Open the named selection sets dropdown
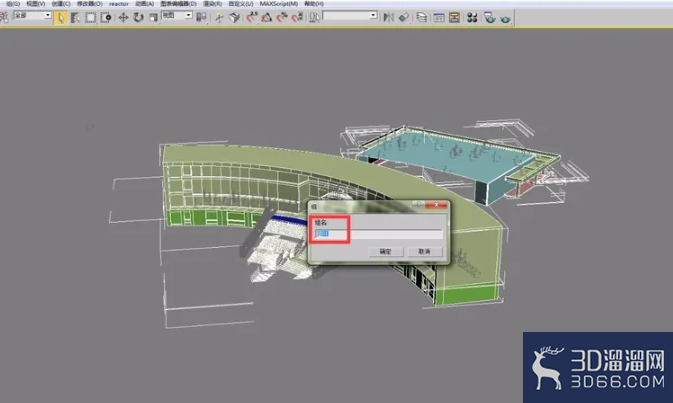This screenshot has height=403, width=673. click(x=350, y=15)
